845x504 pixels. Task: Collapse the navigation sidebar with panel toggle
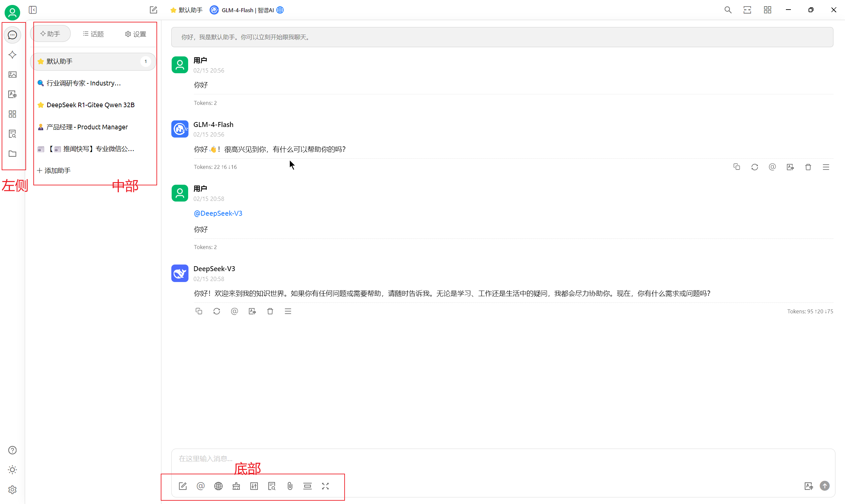pos(33,10)
